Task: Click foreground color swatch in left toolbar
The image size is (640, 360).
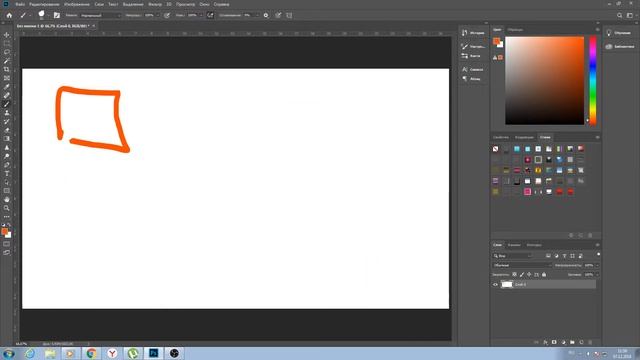Action: pos(4,231)
